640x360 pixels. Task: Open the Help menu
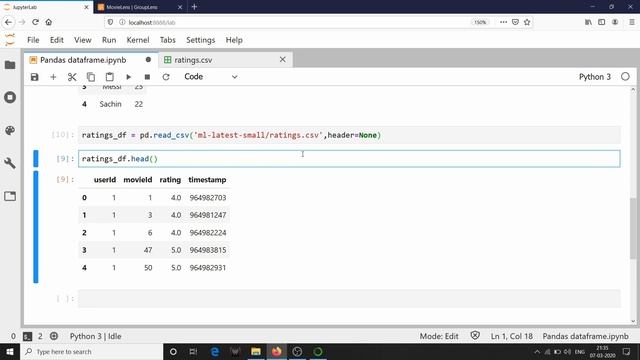point(234,40)
